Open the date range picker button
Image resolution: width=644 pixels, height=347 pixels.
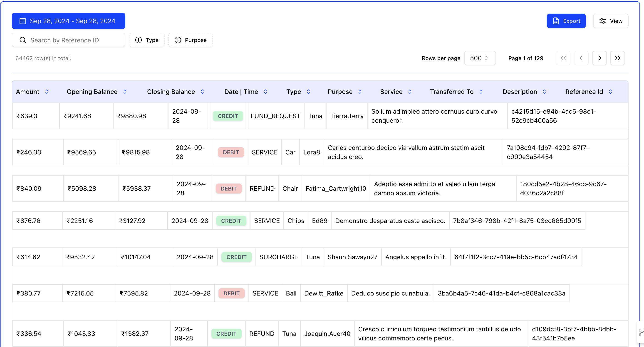coord(68,21)
